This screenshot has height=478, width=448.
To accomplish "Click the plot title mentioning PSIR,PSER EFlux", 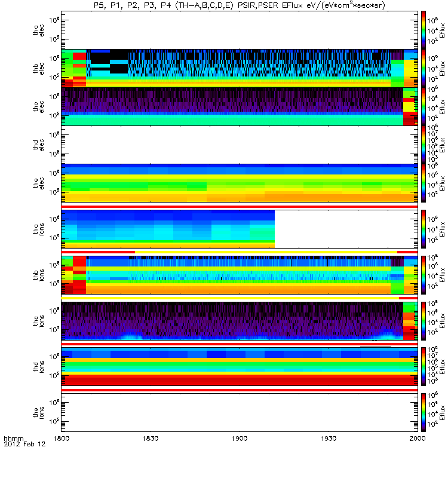I will tap(240, 5).
